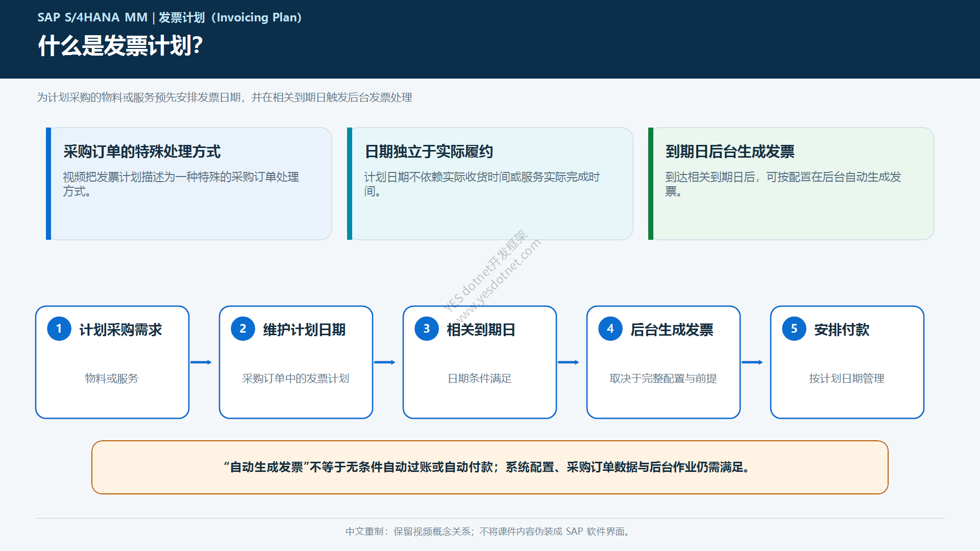
Task: Click the subtitle starting 为计划采购的物料或服务
Action: point(225,97)
